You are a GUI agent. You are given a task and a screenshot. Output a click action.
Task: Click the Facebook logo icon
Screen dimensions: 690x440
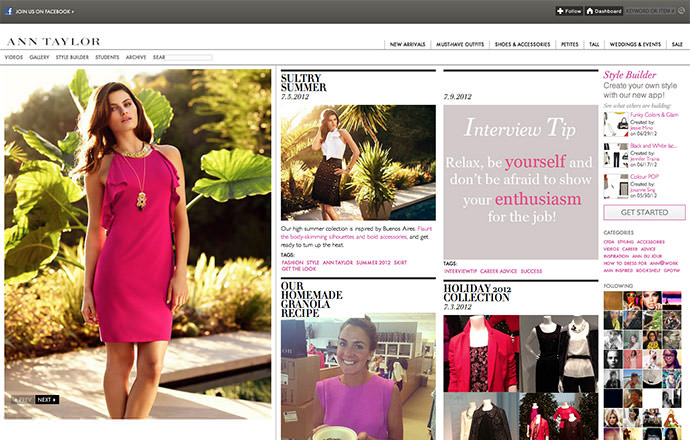[x=9, y=11]
